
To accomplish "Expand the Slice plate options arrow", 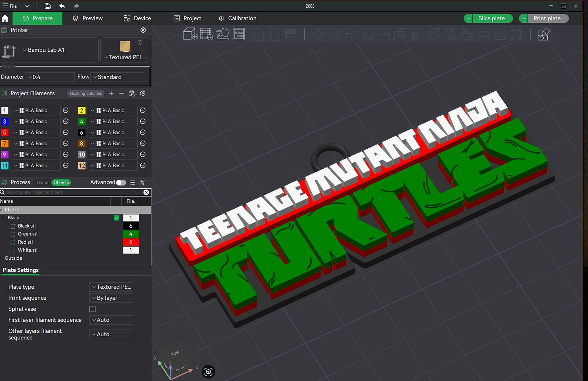I will [x=468, y=18].
